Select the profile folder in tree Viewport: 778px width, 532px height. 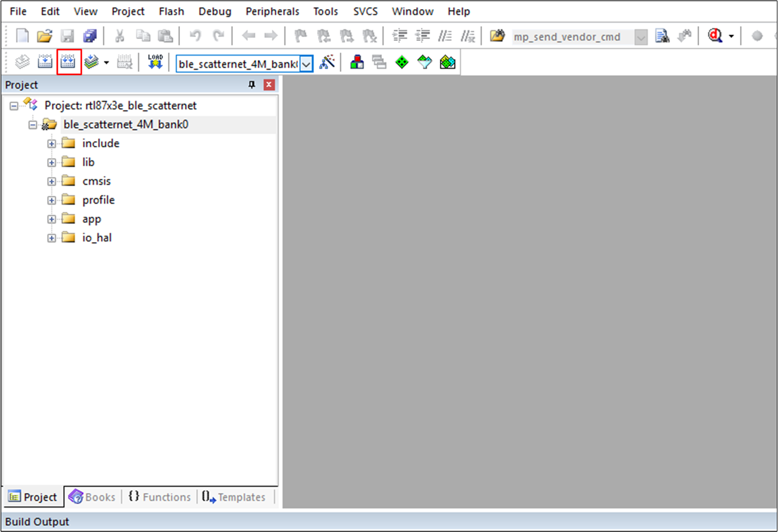pos(98,200)
